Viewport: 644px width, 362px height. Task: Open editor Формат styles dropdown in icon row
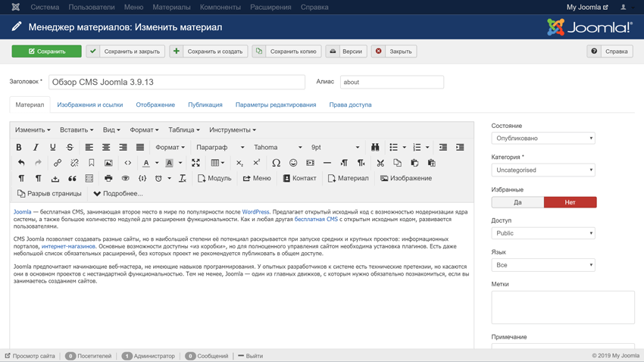pyautogui.click(x=170, y=148)
